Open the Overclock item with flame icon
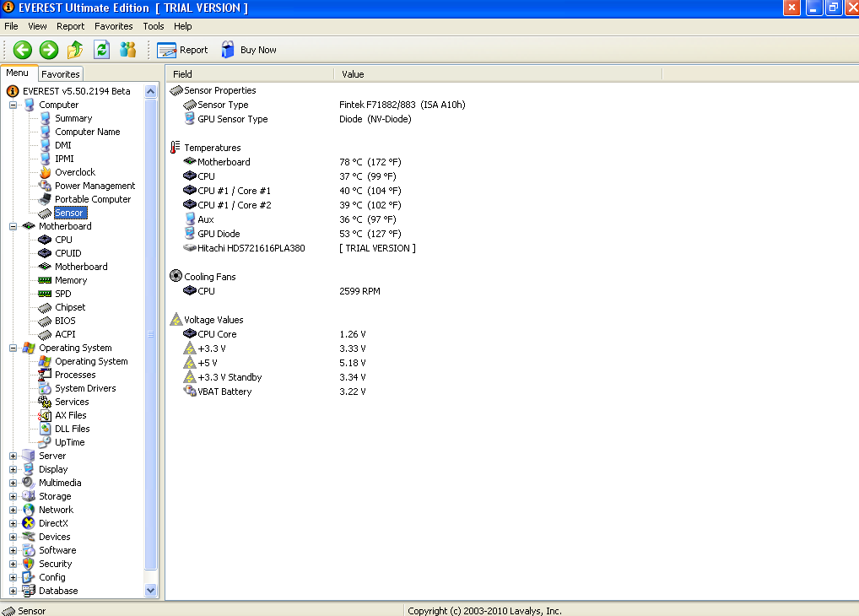 tap(75, 172)
